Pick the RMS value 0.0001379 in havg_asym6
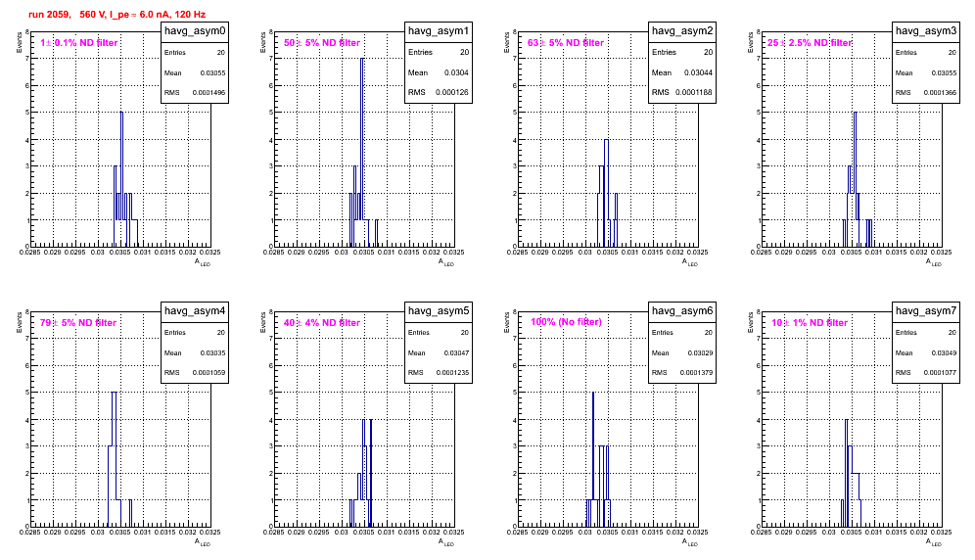 click(696, 373)
